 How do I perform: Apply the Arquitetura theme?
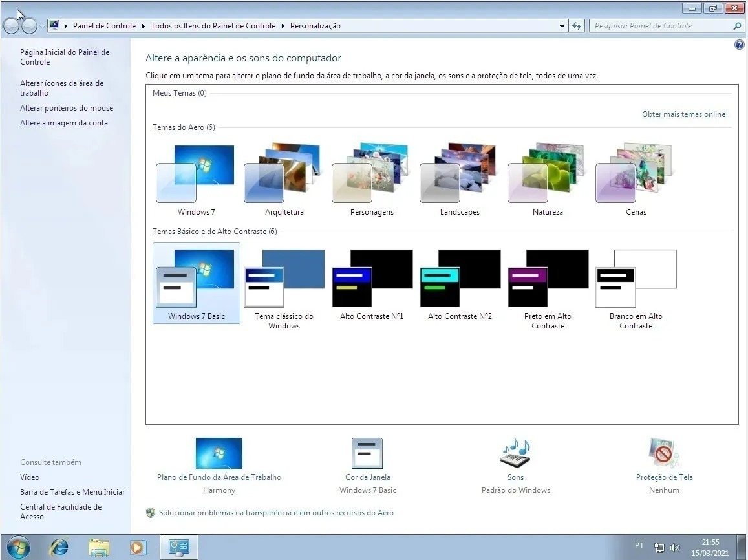pyautogui.click(x=284, y=179)
